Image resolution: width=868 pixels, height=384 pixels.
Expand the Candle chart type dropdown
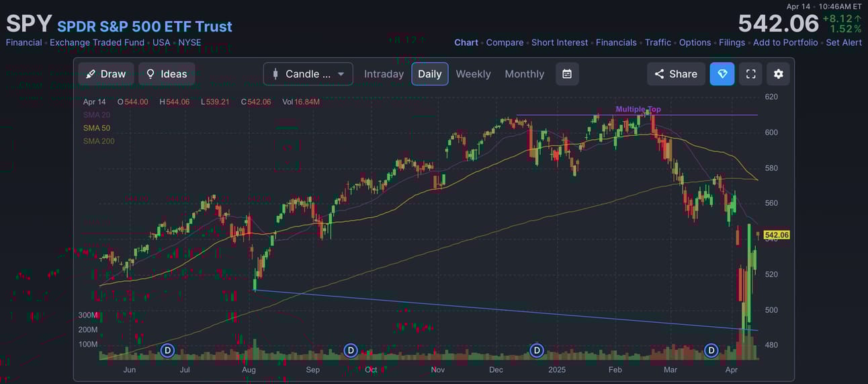pos(308,74)
